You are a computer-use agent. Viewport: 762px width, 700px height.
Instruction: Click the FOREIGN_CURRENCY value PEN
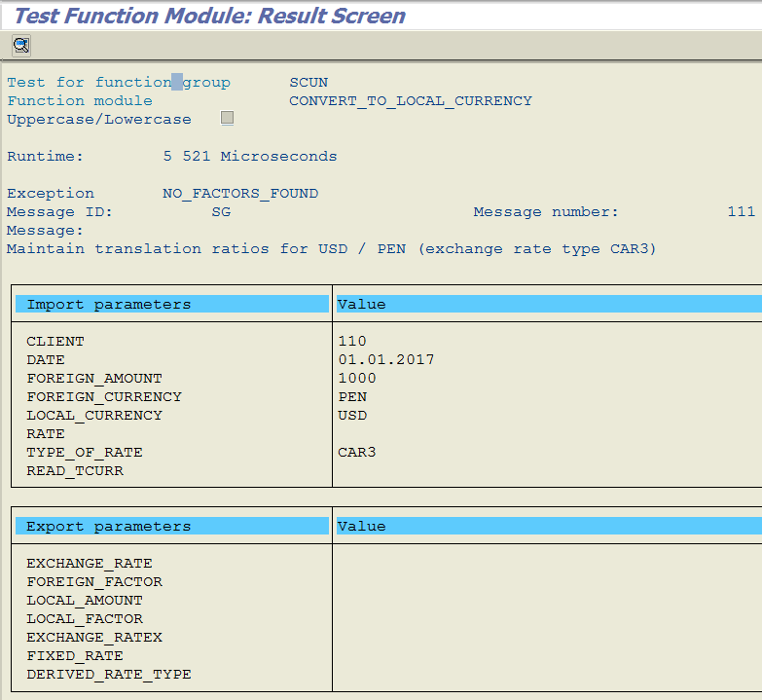pyautogui.click(x=352, y=397)
